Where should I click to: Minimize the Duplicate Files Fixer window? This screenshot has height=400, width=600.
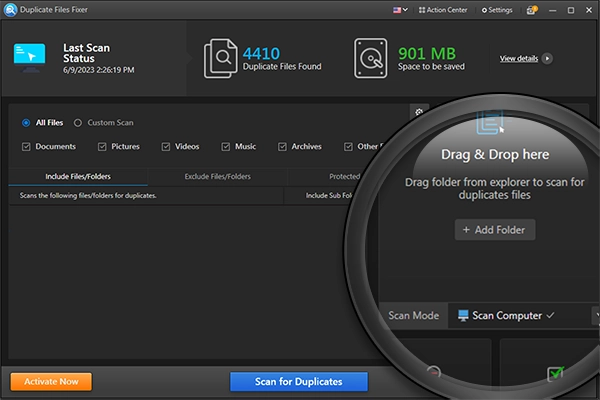[x=553, y=10]
